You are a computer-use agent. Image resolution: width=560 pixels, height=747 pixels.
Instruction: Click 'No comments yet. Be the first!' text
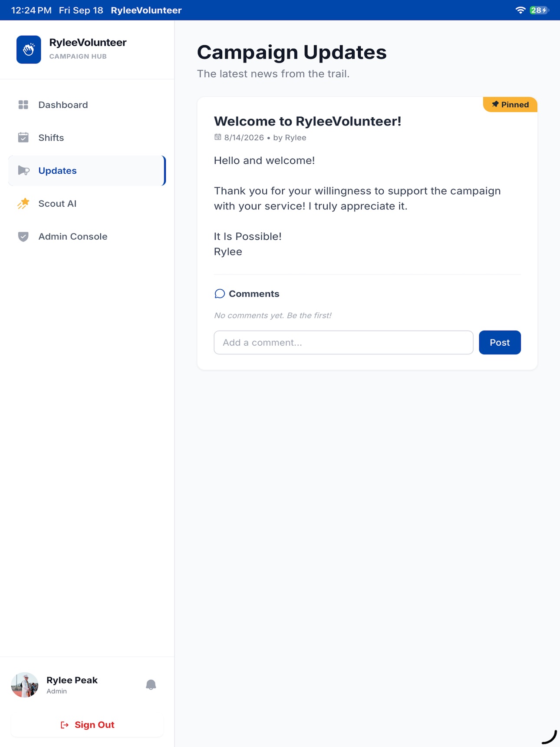[x=273, y=315]
